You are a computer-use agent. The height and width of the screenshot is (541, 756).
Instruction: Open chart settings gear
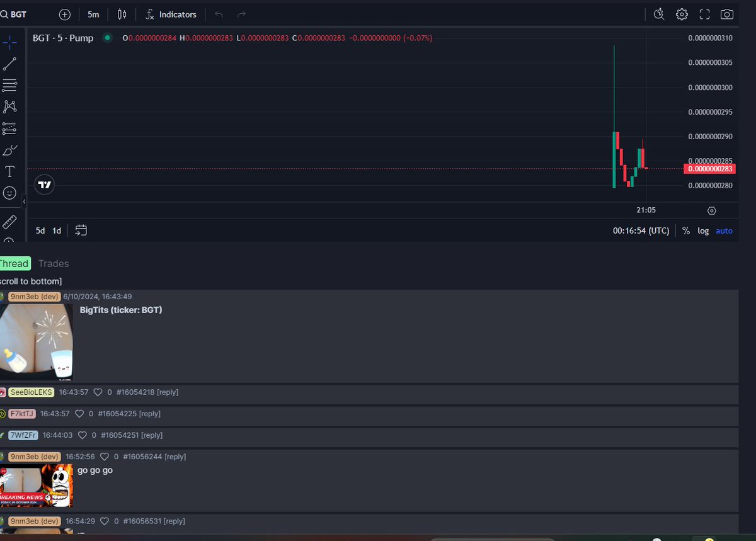coord(682,14)
